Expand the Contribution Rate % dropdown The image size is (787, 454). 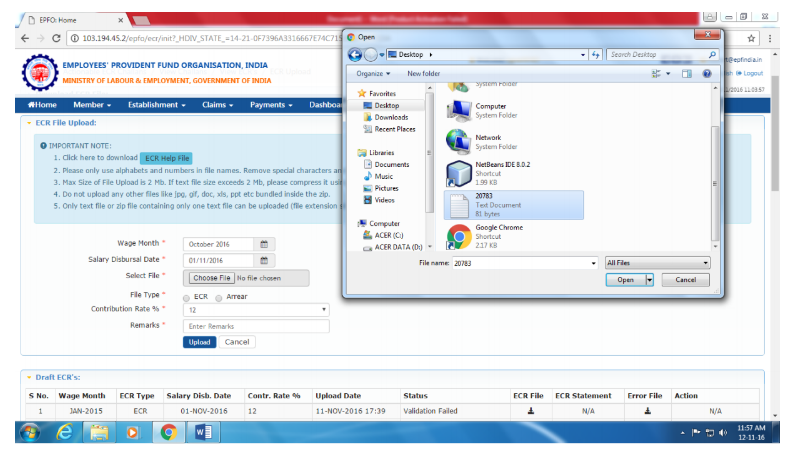pyautogui.click(x=256, y=310)
